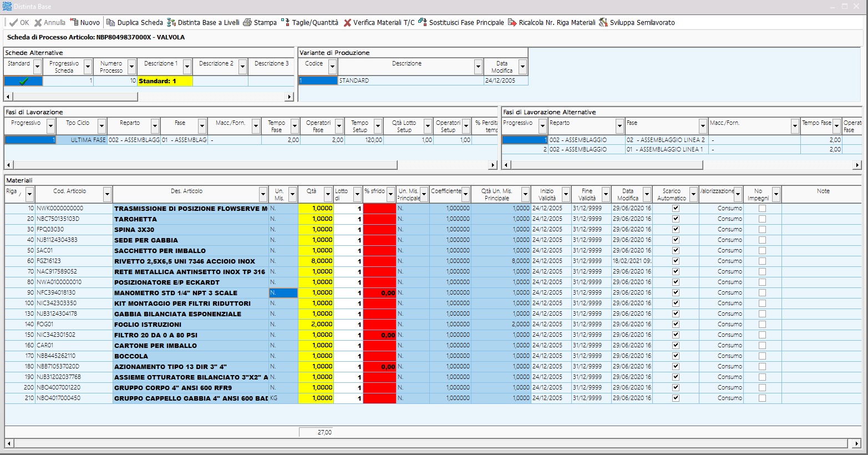Open Numero Processo column filter dropdown
The image size is (868, 455).
coord(132,67)
